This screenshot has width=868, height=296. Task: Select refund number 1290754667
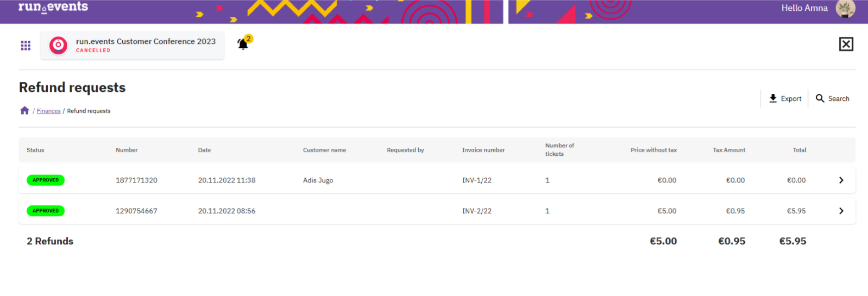point(136,211)
